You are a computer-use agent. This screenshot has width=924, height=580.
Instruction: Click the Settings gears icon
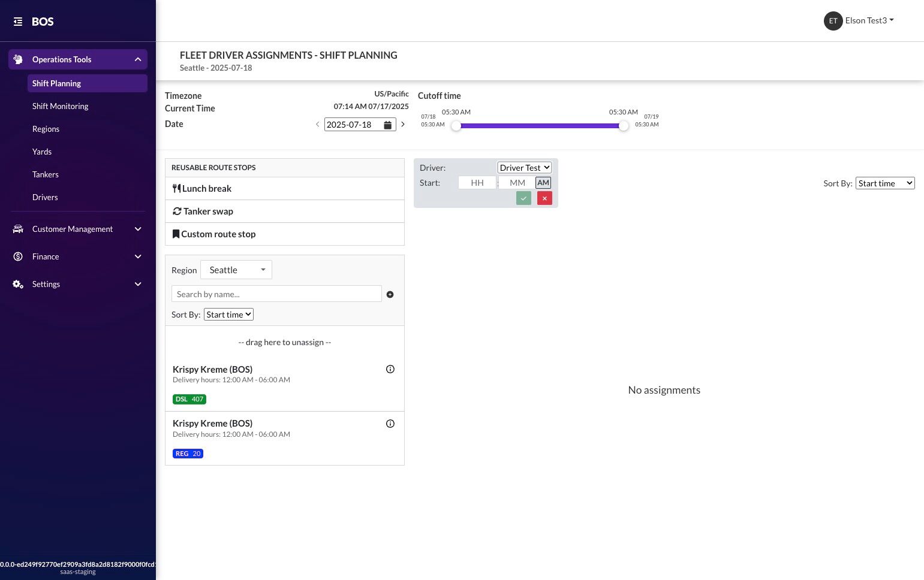click(x=18, y=284)
